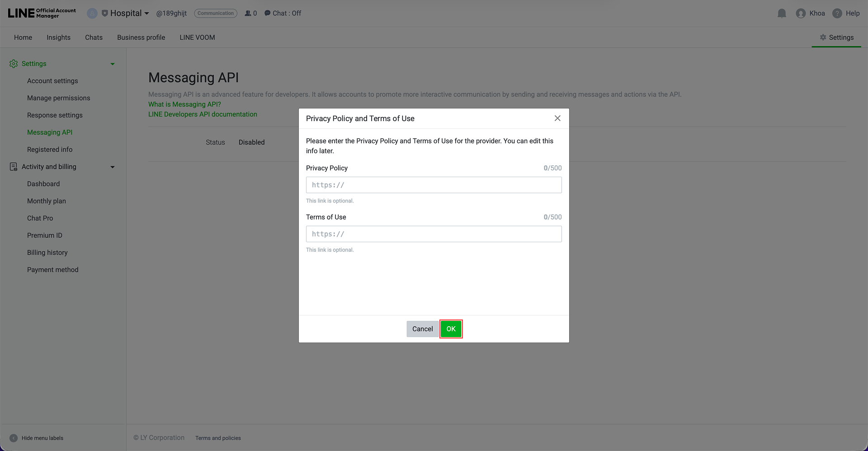Open the notification bell

pyautogui.click(x=782, y=13)
